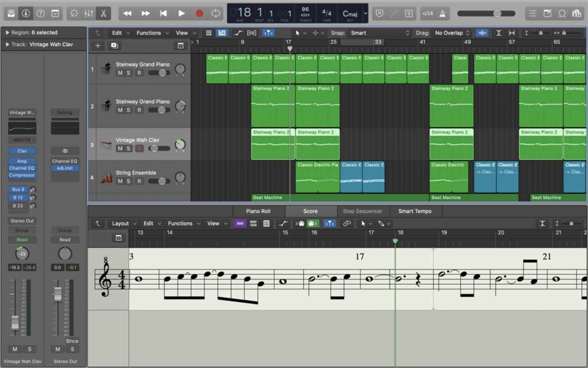Select the Piano Roll editor tab
Viewport: 588px width, 368px height.
pyautogui.click(x=258, y=211)
